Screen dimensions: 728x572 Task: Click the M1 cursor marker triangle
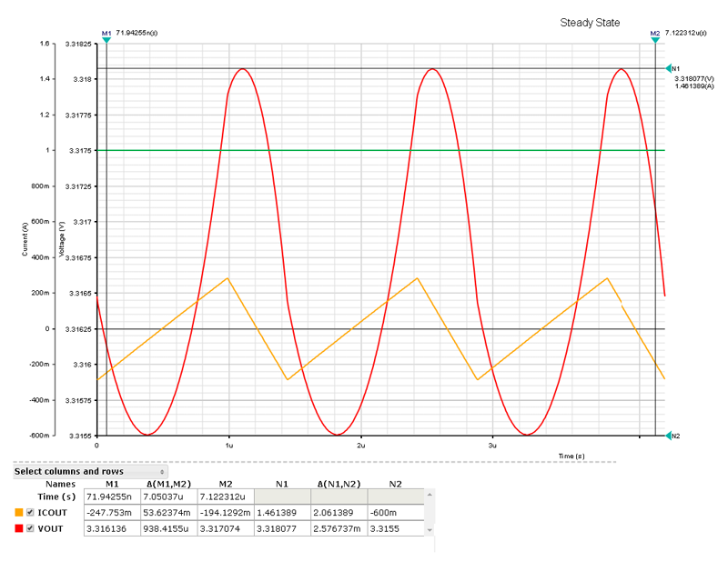click(x=106, y=40)
